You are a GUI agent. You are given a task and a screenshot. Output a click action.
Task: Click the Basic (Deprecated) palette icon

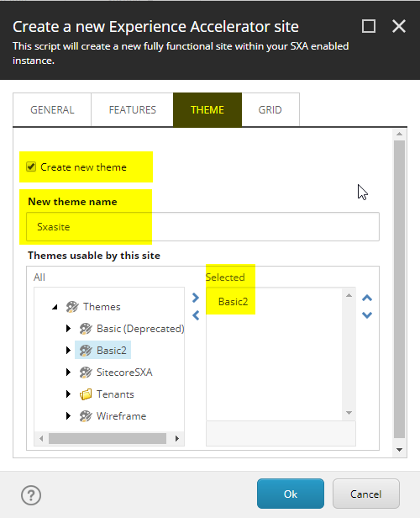click(86, 329)
